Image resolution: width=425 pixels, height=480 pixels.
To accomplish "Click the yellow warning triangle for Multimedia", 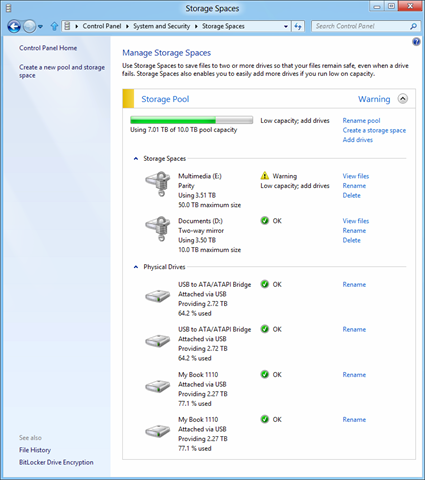I will (x=265, y=175).
